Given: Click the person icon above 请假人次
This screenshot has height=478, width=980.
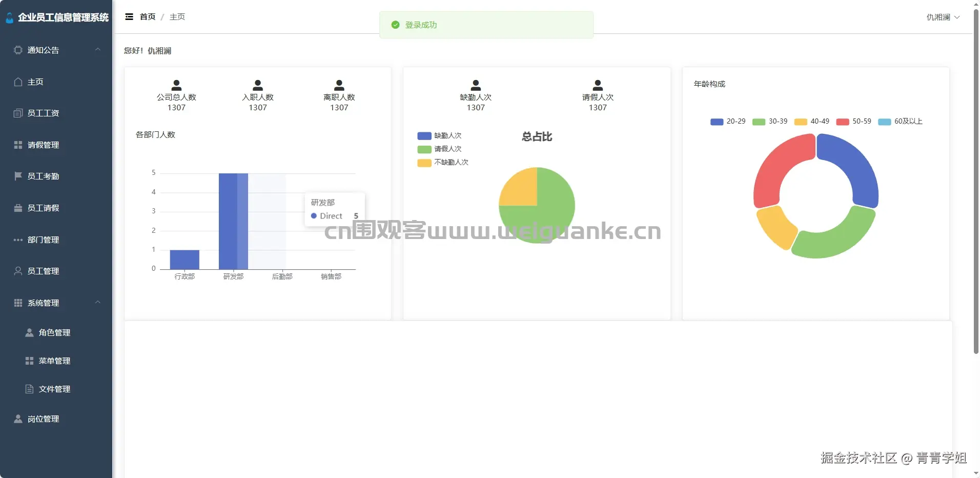Looking at the screenshot, I should 598,85.
